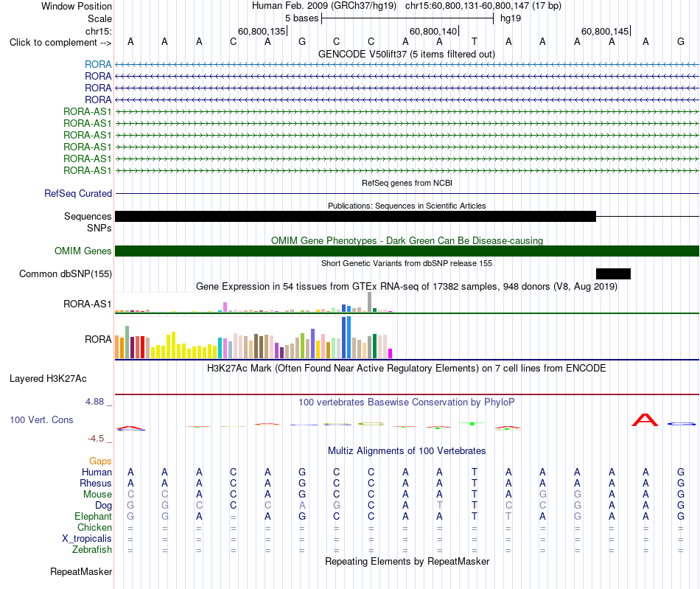Screen dimensions: 700x589
Task: Open Common dbSNP(155) track label
Action: pos(66,273)
